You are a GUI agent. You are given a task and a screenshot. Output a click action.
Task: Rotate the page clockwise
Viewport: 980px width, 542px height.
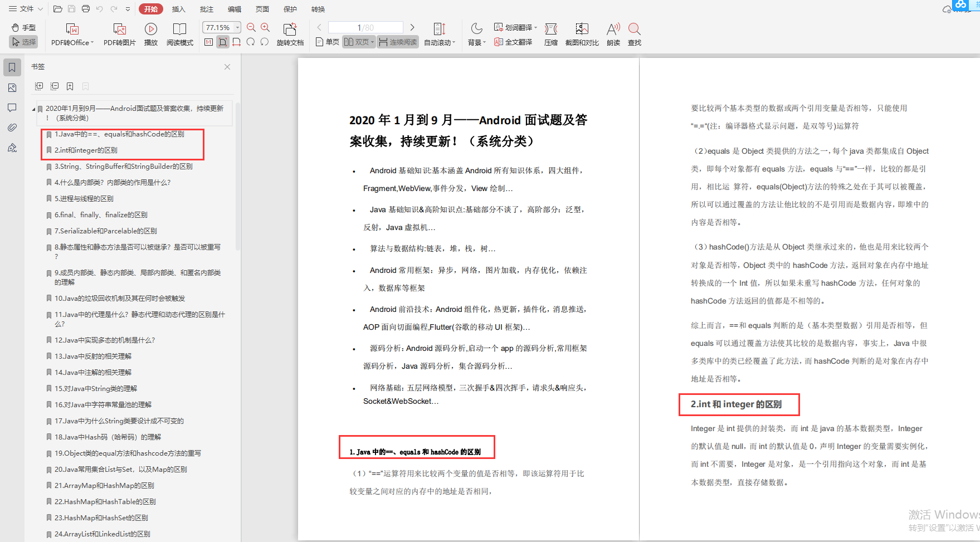coord(250,42)
